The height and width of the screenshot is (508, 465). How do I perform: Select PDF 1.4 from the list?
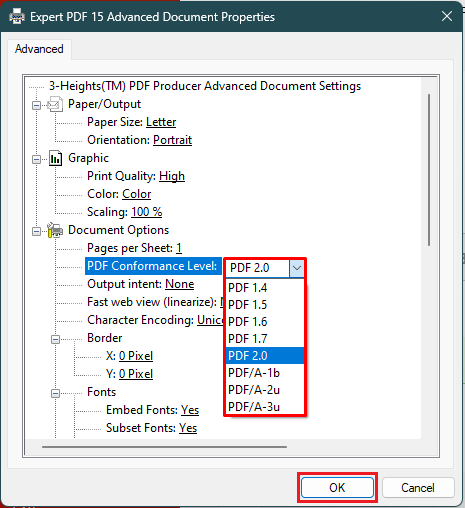[x=265, y=288]
